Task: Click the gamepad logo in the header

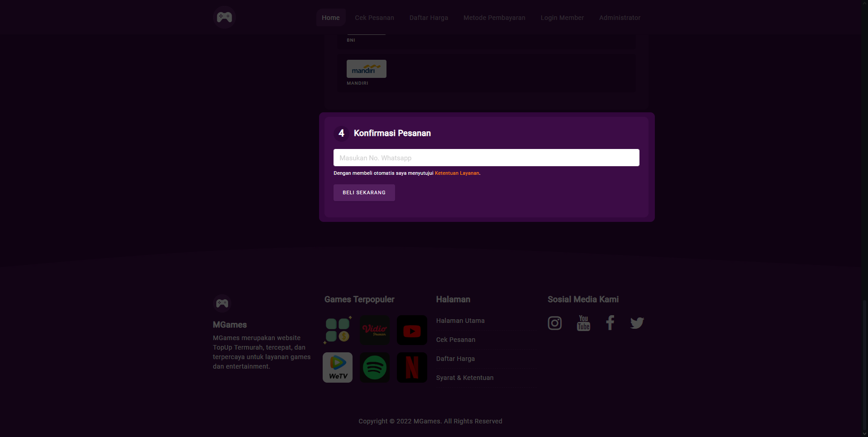Action: [x=224, y=17]
